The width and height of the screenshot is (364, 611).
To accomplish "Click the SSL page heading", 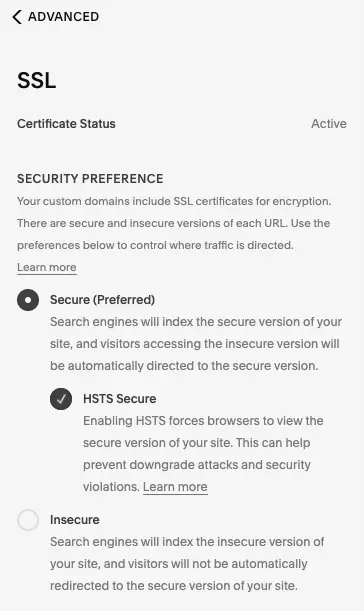I will [x=37, y=80].
